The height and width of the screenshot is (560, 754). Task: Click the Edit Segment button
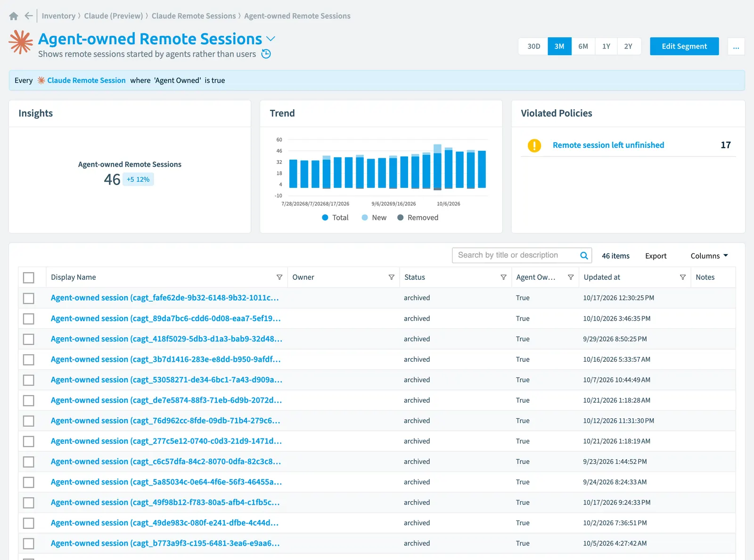pyautogui.click(x=684, y=46)
